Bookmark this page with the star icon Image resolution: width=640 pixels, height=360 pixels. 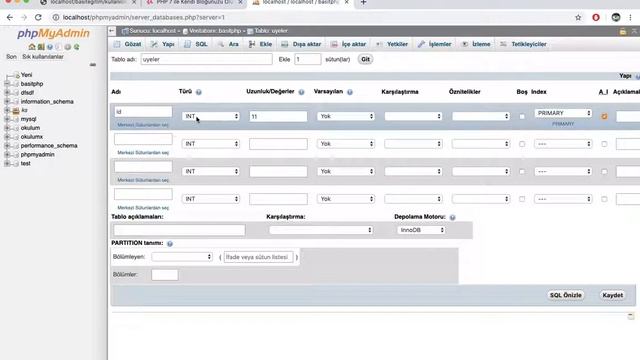click(x=578, y=18)
